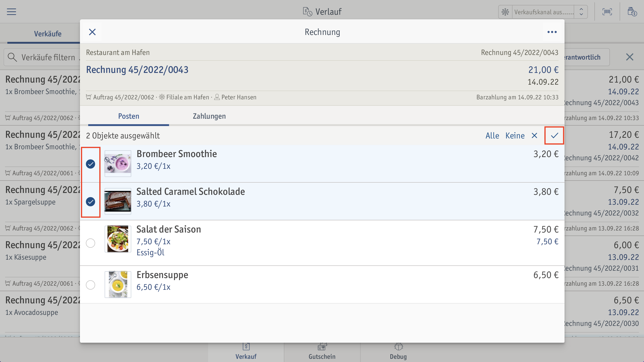Image resolution: width=644 pixels, height=362 pixels.
Task: Close the Rechnung dialog with X
Action: (92, 32)
